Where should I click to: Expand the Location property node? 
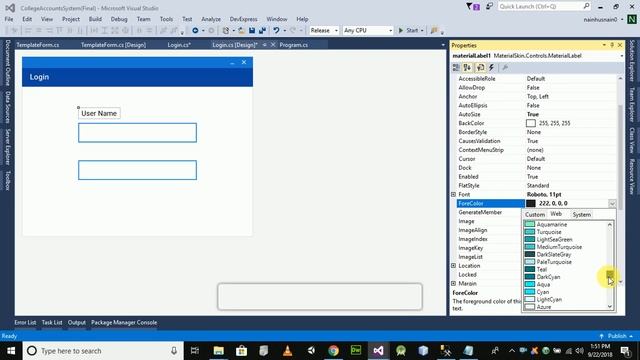point(453,266)
